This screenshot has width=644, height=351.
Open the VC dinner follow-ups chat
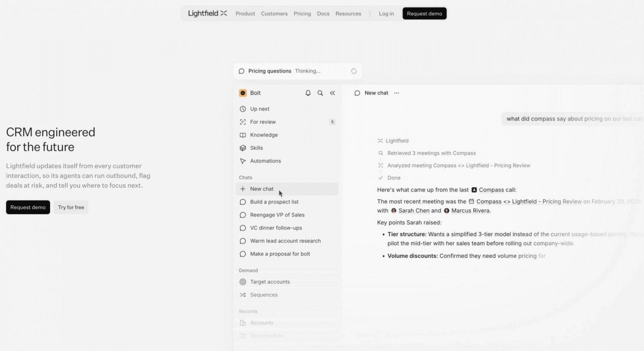coord(287,228)
